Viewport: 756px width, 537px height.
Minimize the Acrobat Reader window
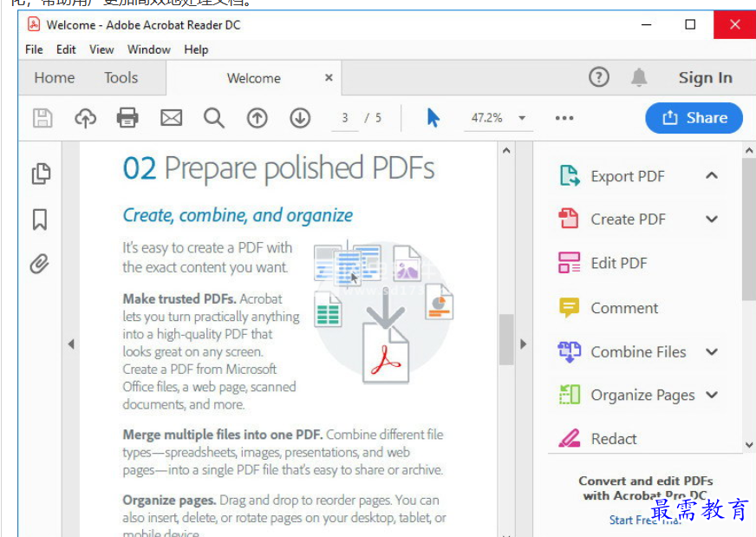click(647, 24)
